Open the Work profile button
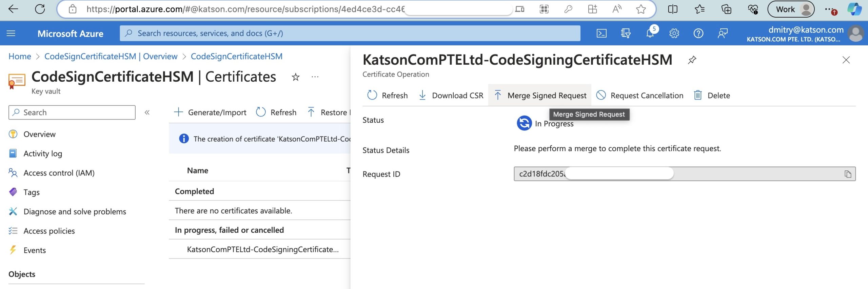Viewport: 868px width, 289px height. 791,9
